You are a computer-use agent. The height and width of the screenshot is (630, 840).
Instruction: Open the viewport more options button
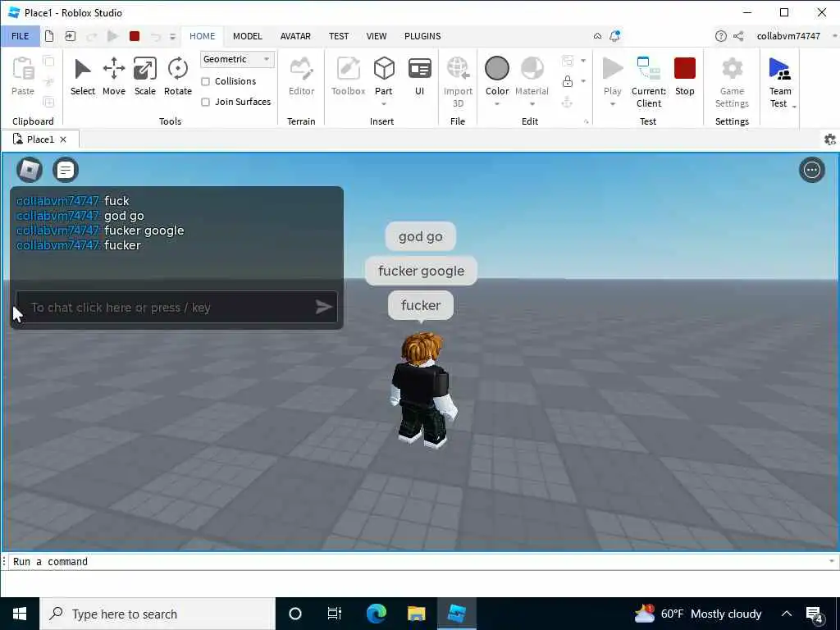pyautogui.click(x=812, y=170)
